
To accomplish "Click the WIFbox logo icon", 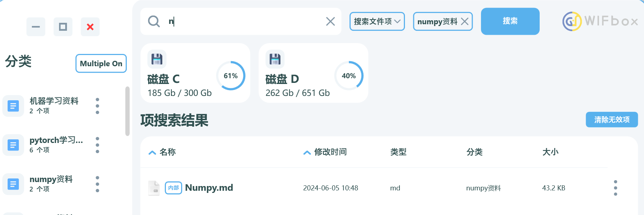I will tap(572, 21).
